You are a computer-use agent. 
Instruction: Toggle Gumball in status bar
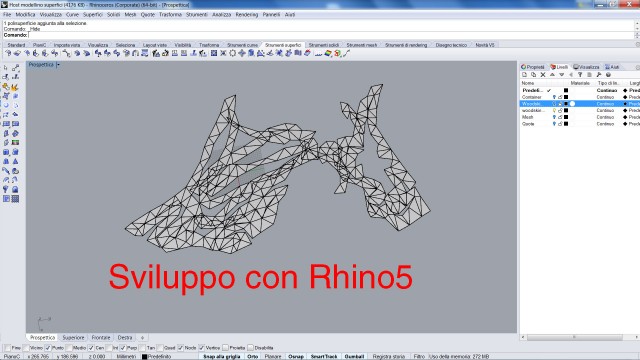(354, 356)
